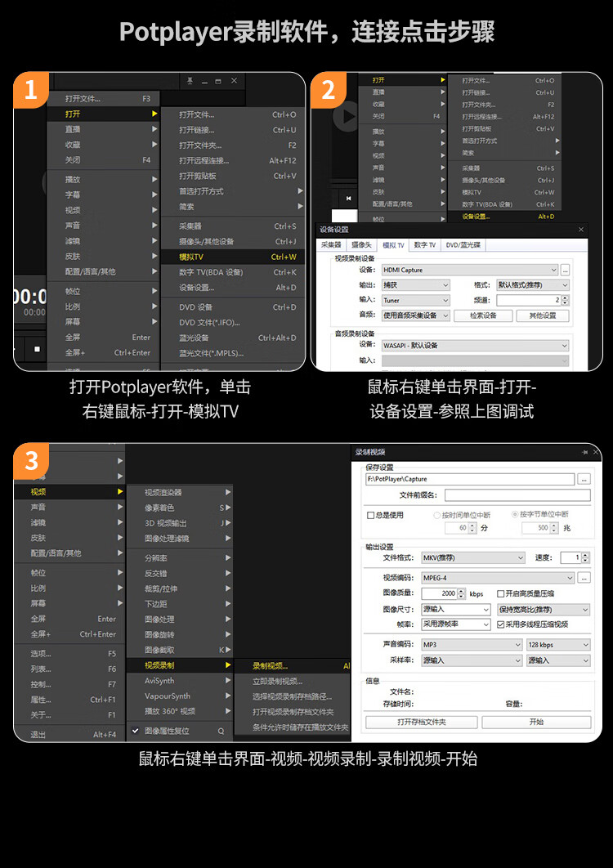Choose 选项... F5 in the step 3 menu
This screenshot has height=868, width=613.
pos(69,654)
